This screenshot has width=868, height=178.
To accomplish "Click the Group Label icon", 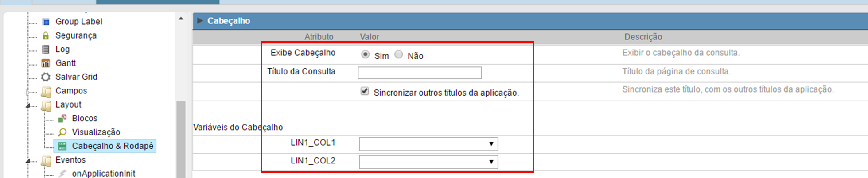I will [46, 22].
